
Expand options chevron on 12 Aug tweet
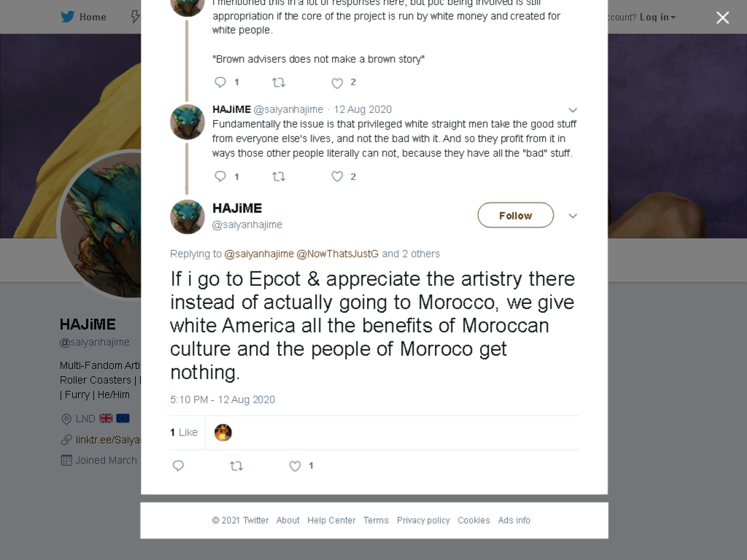573,110
